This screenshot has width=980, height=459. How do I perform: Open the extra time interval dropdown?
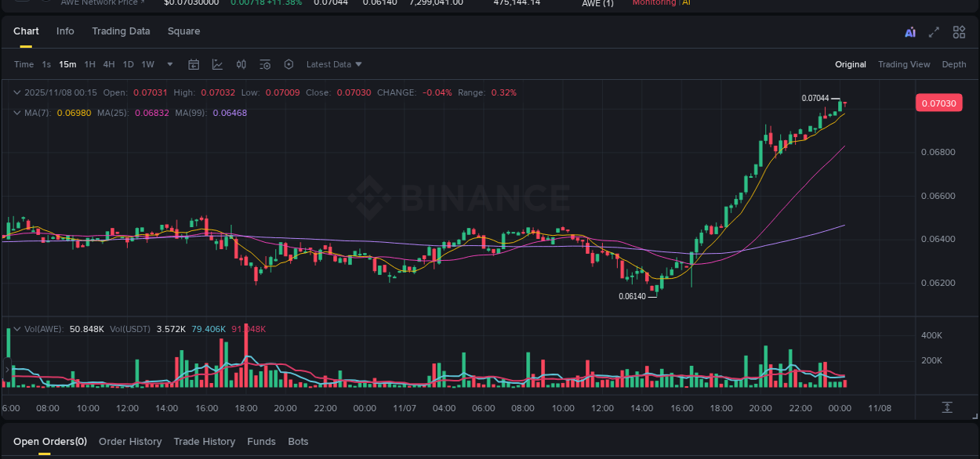(169, 64)
